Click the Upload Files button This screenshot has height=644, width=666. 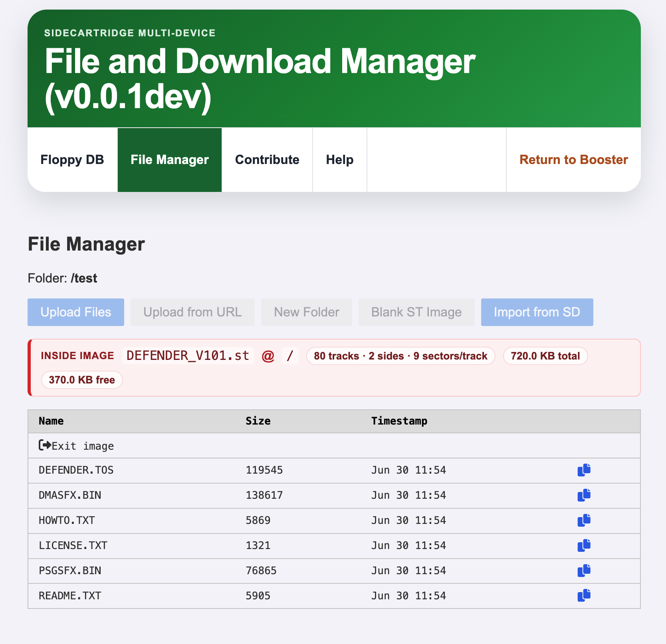click(75, 312)
